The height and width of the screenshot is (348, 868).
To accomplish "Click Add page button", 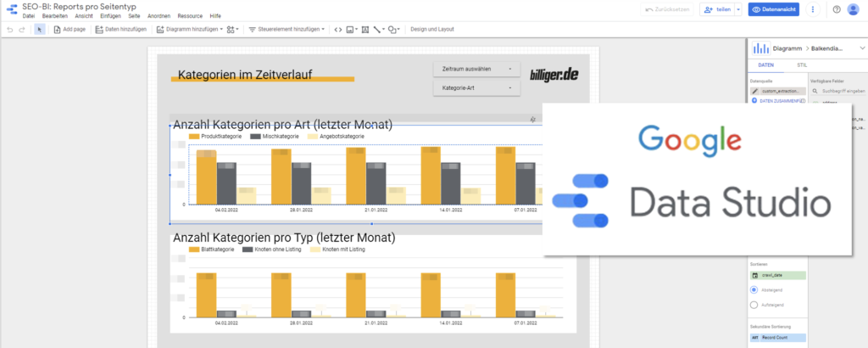I will 70,30.
